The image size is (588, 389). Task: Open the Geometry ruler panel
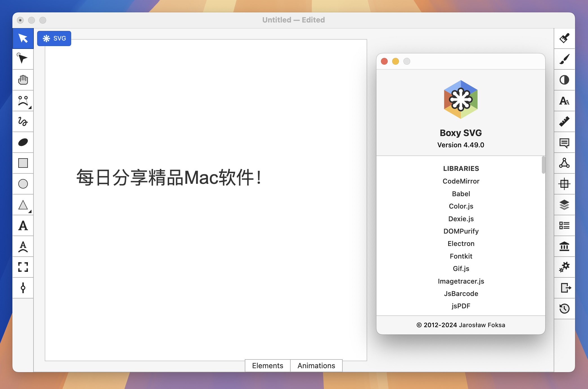pos(564,121)
